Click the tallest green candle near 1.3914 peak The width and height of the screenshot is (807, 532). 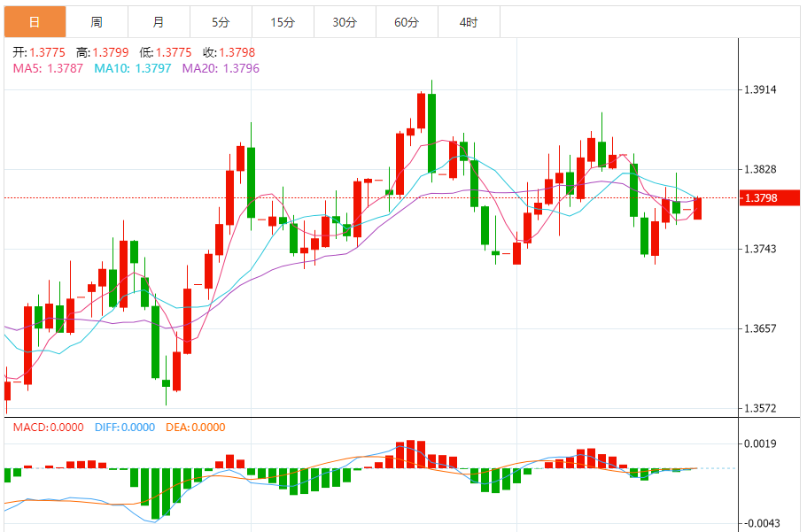point(431,134)
